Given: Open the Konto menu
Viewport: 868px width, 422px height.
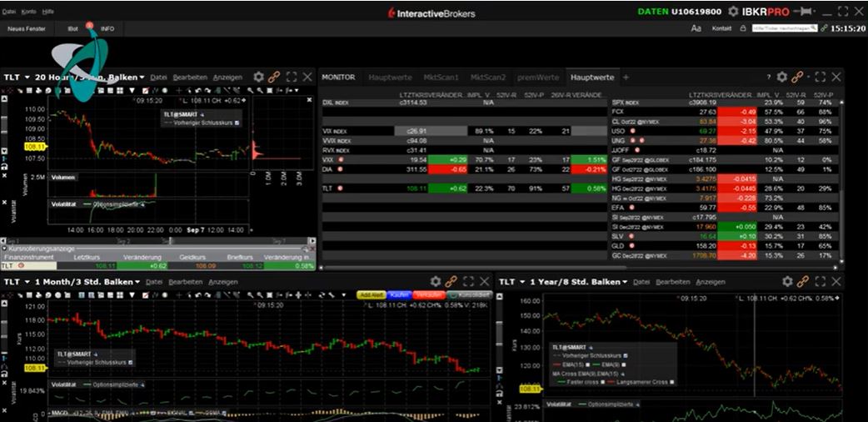Looking at the screenshot, I should point(28,12).
